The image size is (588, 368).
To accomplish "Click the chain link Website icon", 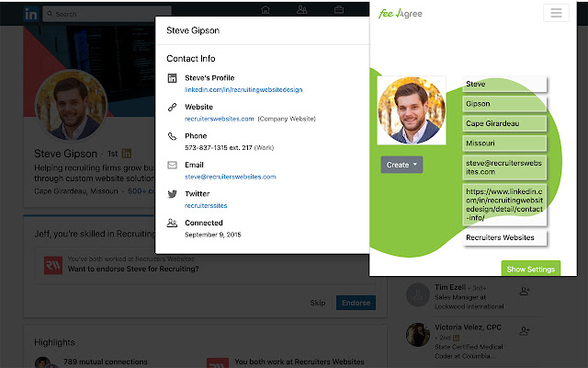I will pyautogui.click(x=172, y=108).
